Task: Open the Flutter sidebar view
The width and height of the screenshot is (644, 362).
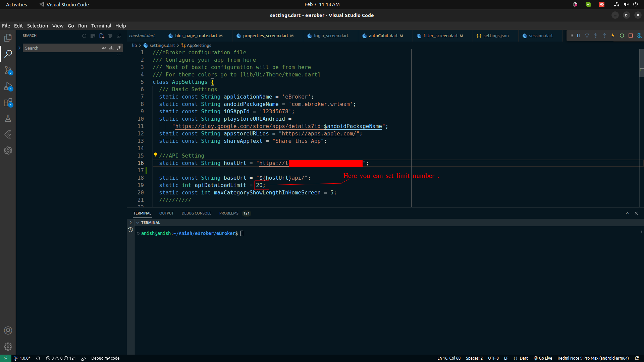Action: [x=8, y=134]
